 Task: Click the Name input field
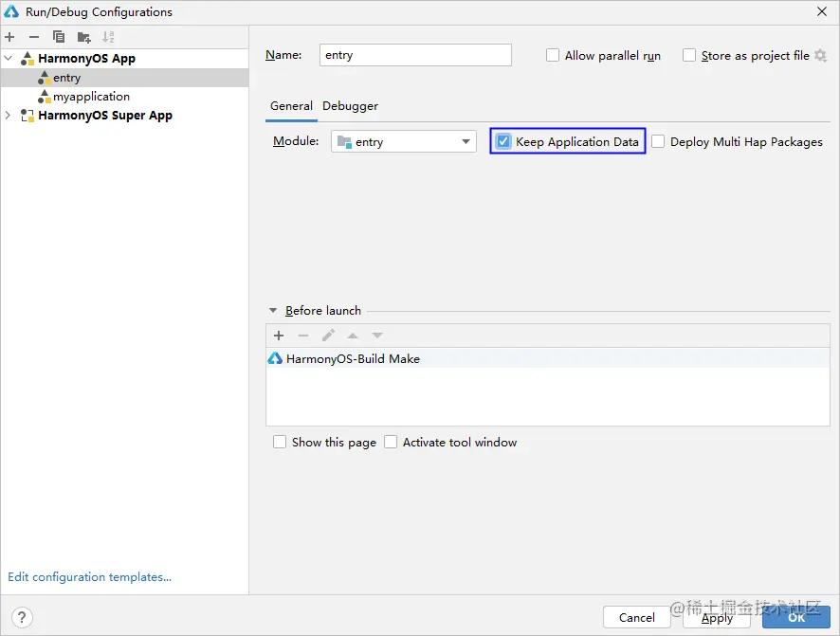(x=415, y=55)
